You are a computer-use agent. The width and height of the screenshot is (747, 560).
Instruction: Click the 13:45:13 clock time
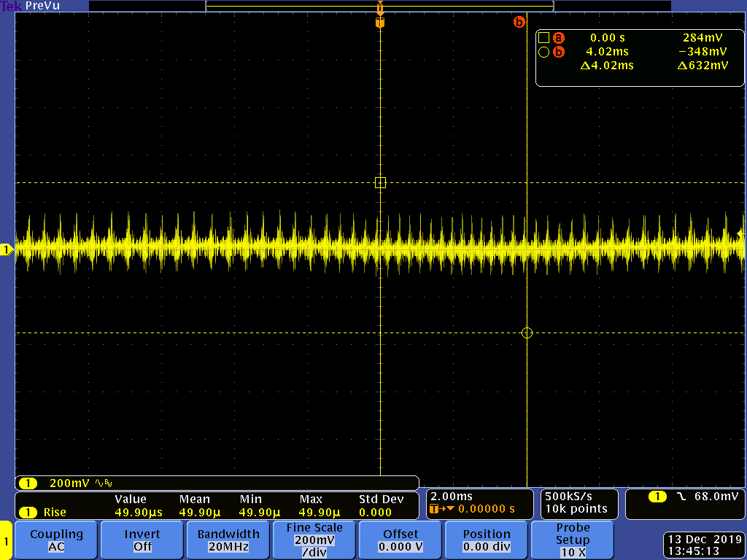click(694, 551)
